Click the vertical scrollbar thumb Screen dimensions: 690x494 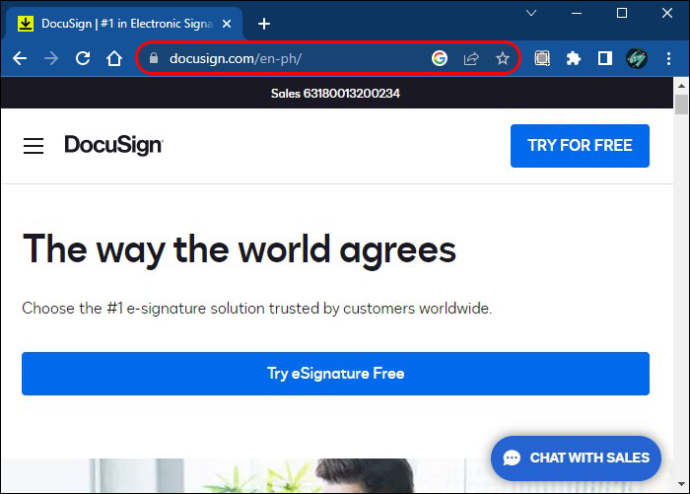681,105
